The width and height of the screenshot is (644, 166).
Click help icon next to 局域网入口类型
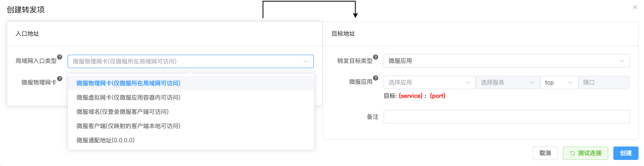(60, 57)
